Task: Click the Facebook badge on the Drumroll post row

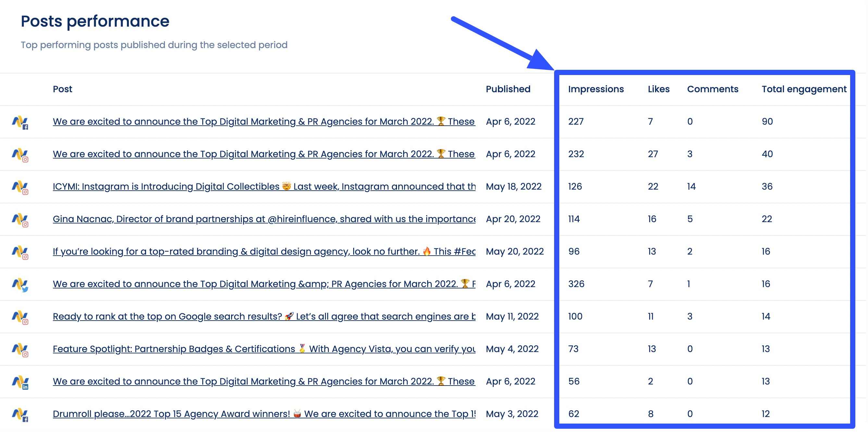Action: (26, 419)
